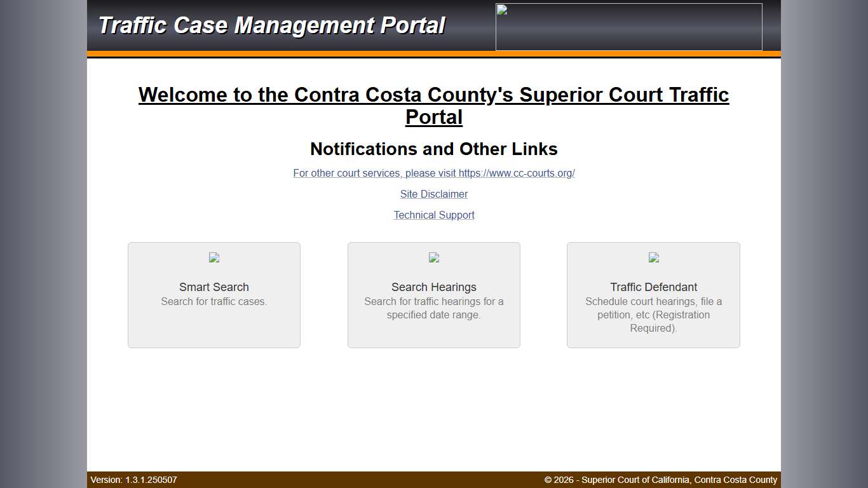
Task: Click the text Search for traffic cases
Action: [x=214, y=301]
